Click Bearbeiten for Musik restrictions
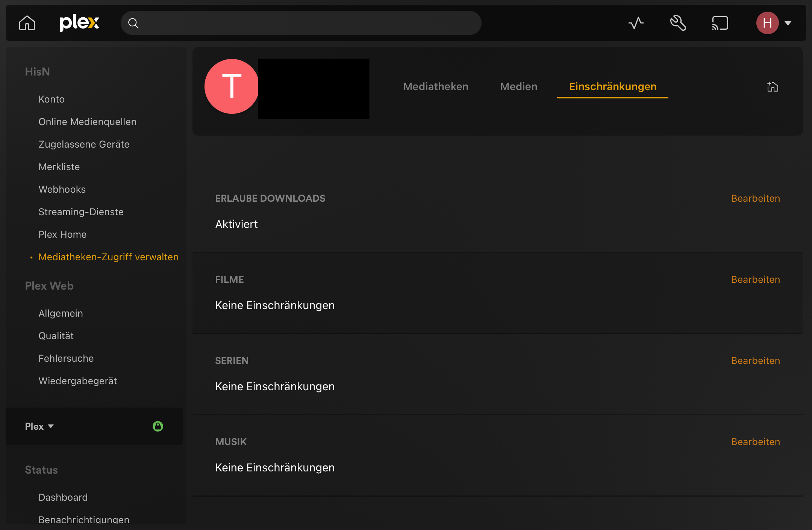The image size is (812, 530). (x=755, y=442)
